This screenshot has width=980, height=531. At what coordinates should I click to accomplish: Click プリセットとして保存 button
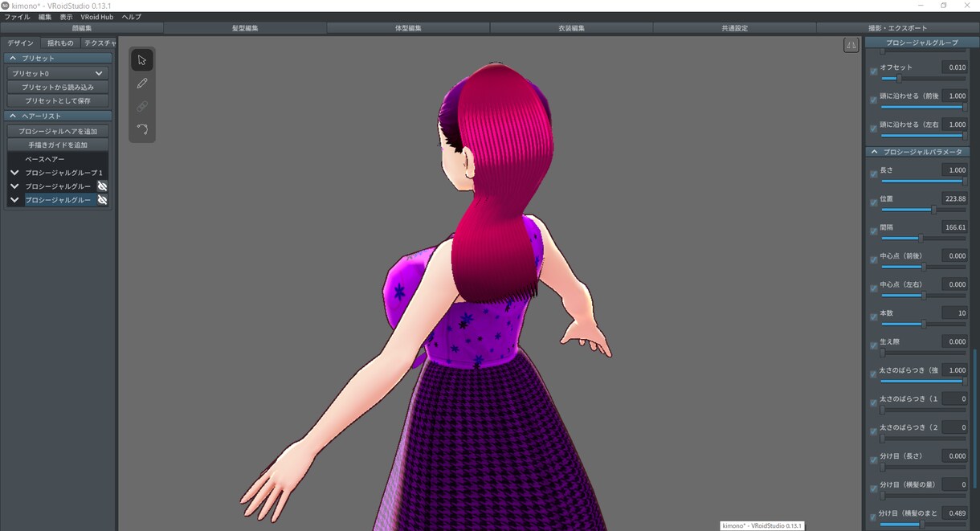click(58, 100)
